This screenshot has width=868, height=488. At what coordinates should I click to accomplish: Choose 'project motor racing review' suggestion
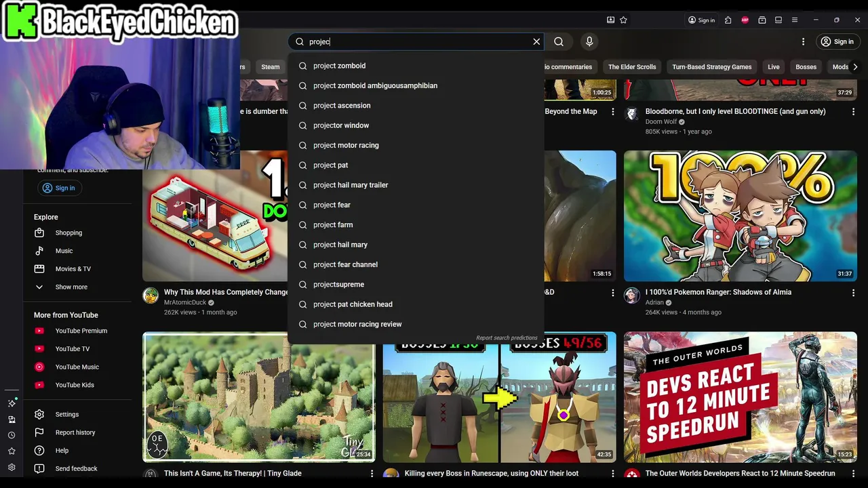[x=416, y=324]
